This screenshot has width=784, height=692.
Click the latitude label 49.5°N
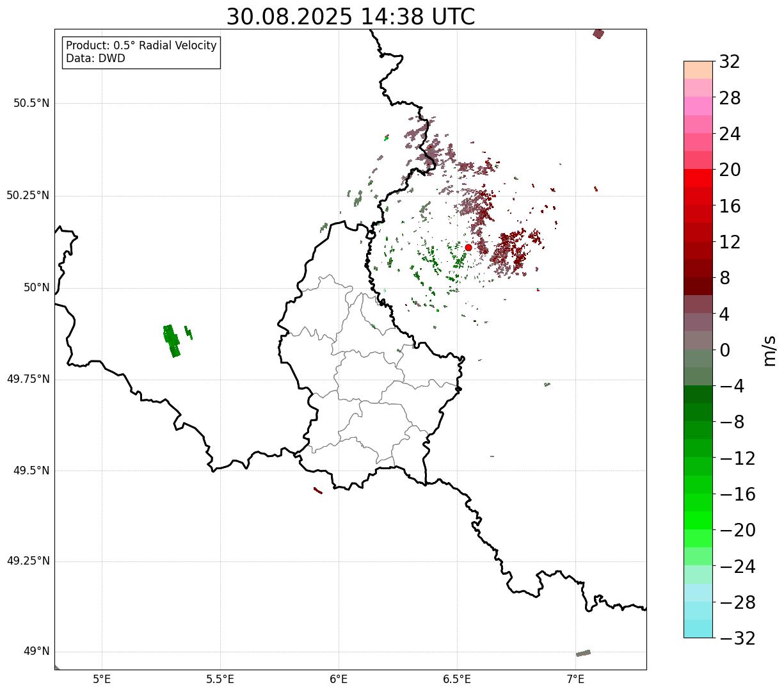[x=31, y=471]
